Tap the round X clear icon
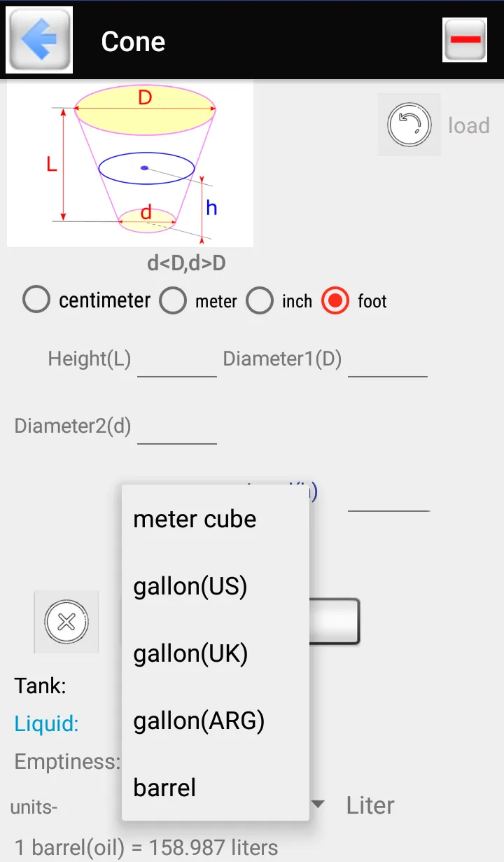 click(x=66, y=621)
